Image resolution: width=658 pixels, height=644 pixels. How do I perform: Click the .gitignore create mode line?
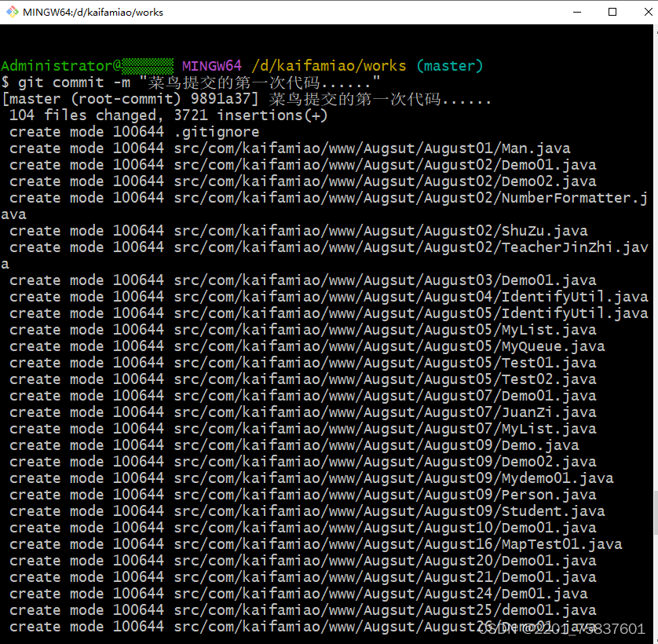(134, 132)
